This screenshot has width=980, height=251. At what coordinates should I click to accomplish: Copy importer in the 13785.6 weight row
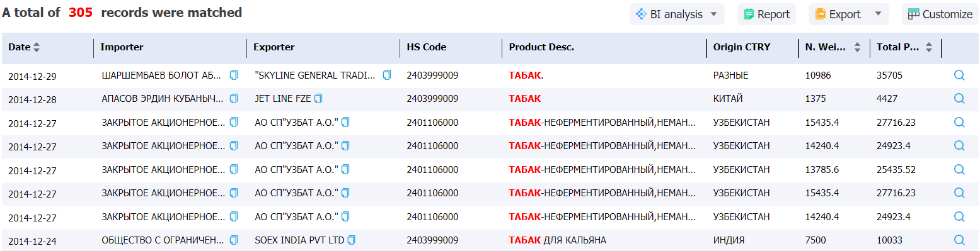coord(234,169)
